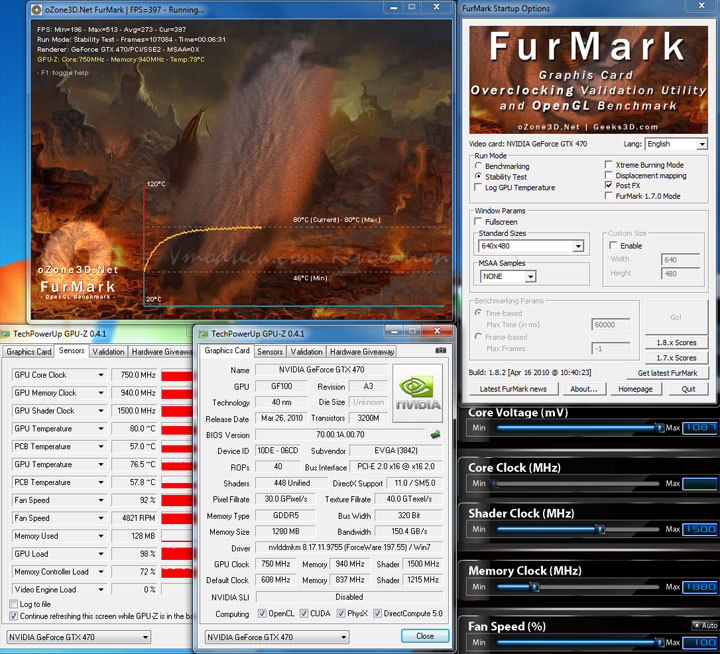This screenshot has width=720, height=654.
Task: Expand GPU Load sensor dropdown
Action: point(101,554)
